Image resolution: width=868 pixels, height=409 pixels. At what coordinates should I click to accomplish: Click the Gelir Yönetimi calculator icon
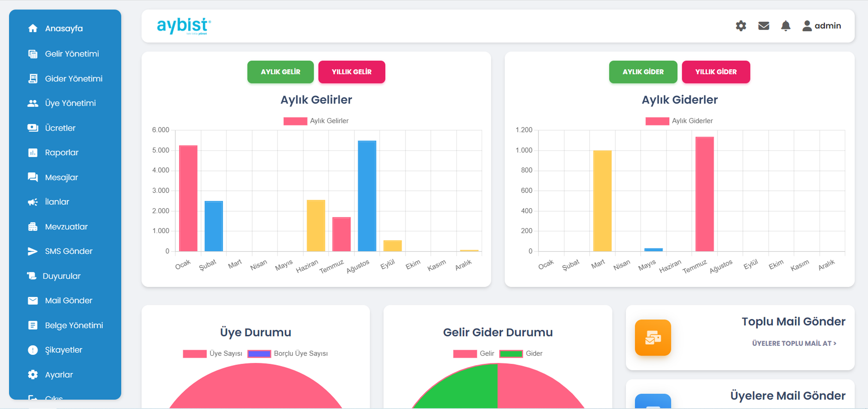[33, 54]
